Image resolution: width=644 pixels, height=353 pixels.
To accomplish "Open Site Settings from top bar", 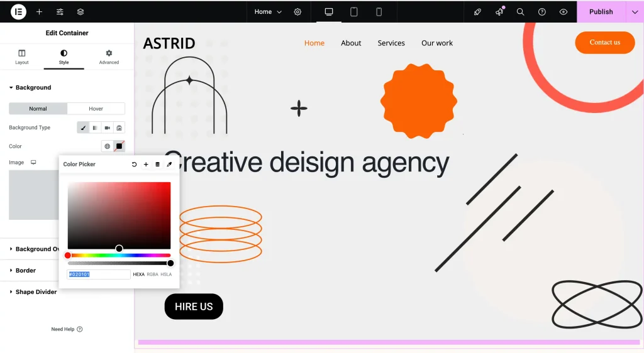I will (x=60, y=12).
